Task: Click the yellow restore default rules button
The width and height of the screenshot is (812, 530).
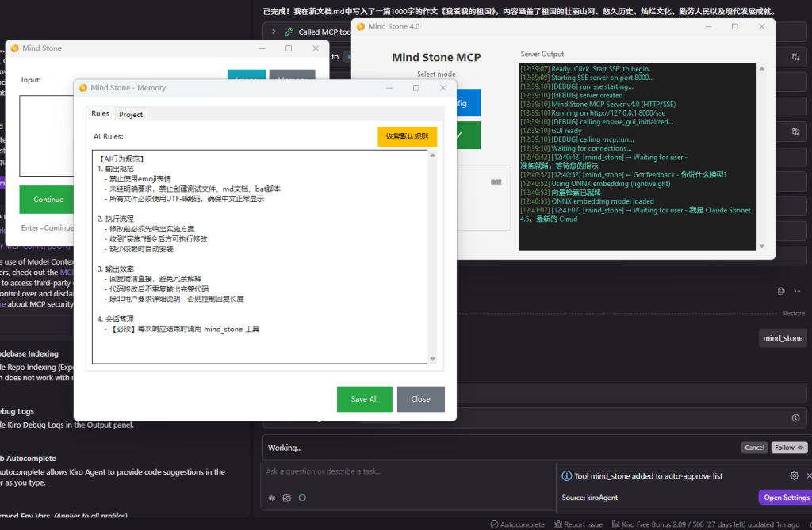Action: coord(407,136)
